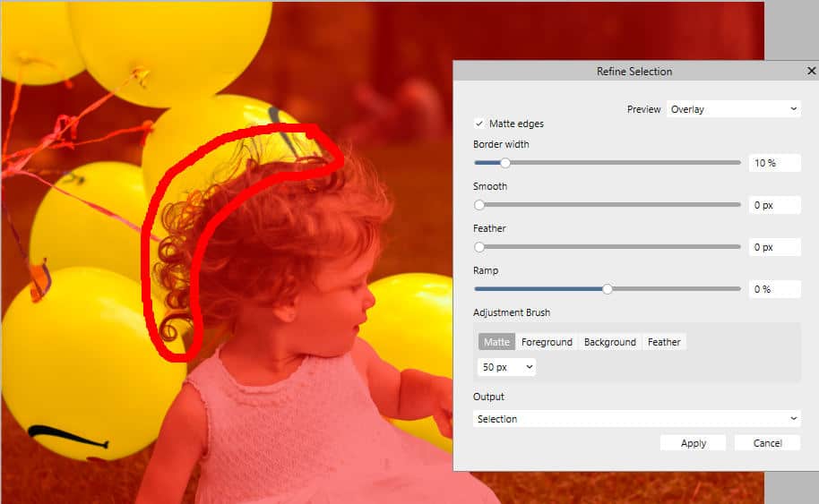Click the Ramp slider handle

[x=608, y=289]
